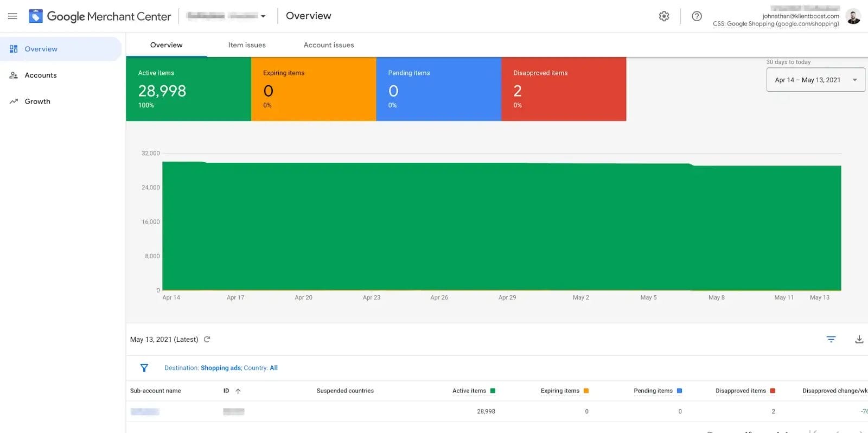Select the red Disapproved items card
868x433 pixels.
(563, 89)
